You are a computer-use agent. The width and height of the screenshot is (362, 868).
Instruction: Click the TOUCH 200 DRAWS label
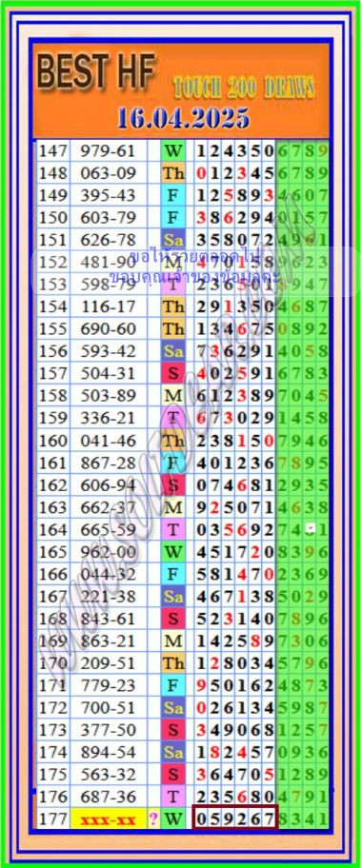pyautogui.click(x=244, y=88)
